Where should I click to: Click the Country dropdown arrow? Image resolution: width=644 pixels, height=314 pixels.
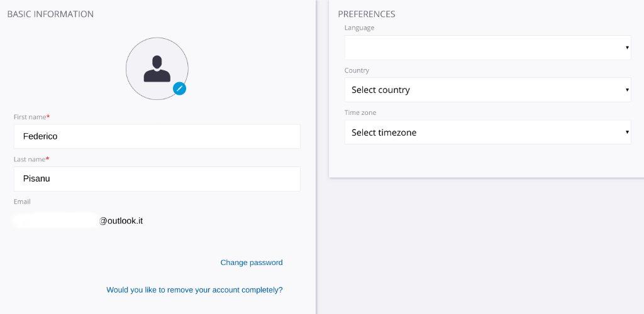(x=627, y=90)
